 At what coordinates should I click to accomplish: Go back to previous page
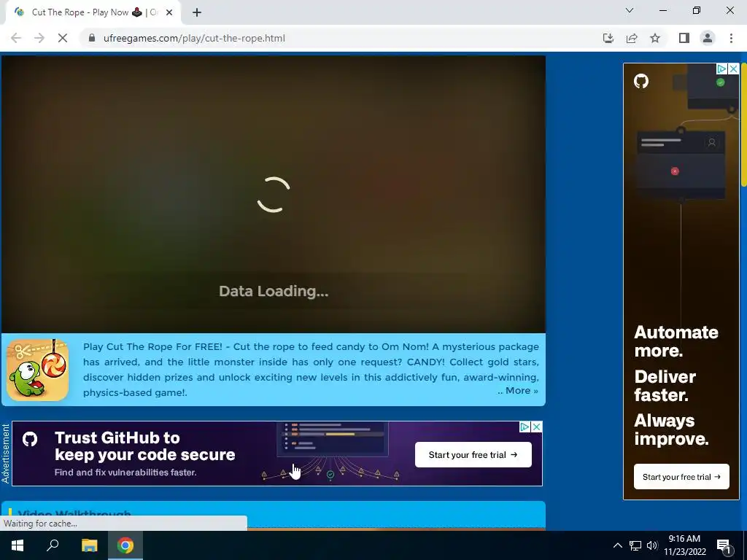pos(16,38)
